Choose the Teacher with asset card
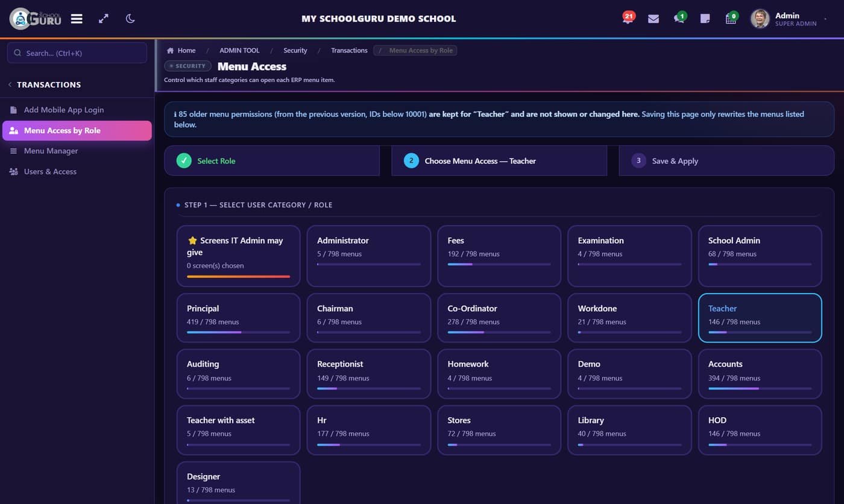Image resolution: width=844 pixels, height=504 pixels. point(239,430)
